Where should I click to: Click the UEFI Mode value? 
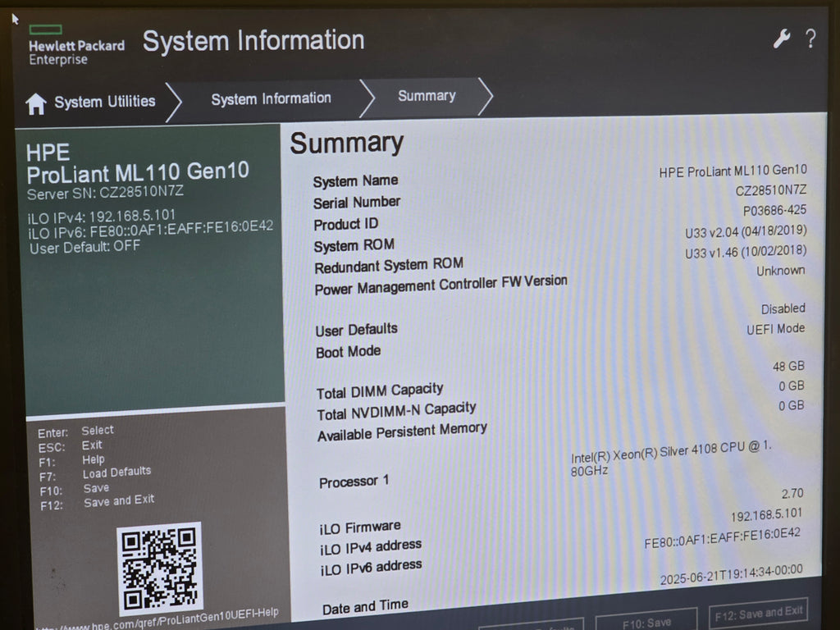[x=776, y=328]
